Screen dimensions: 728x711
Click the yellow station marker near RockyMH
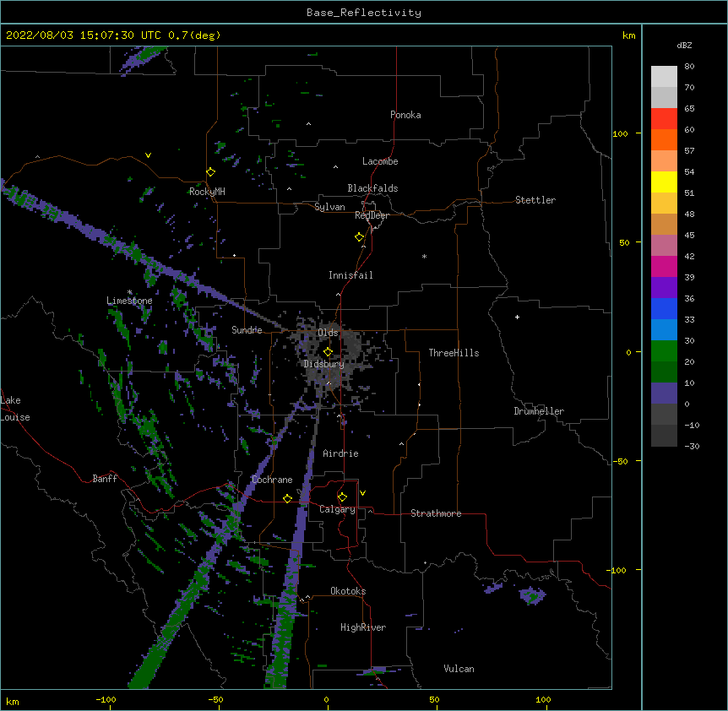(x=210, y=171)
